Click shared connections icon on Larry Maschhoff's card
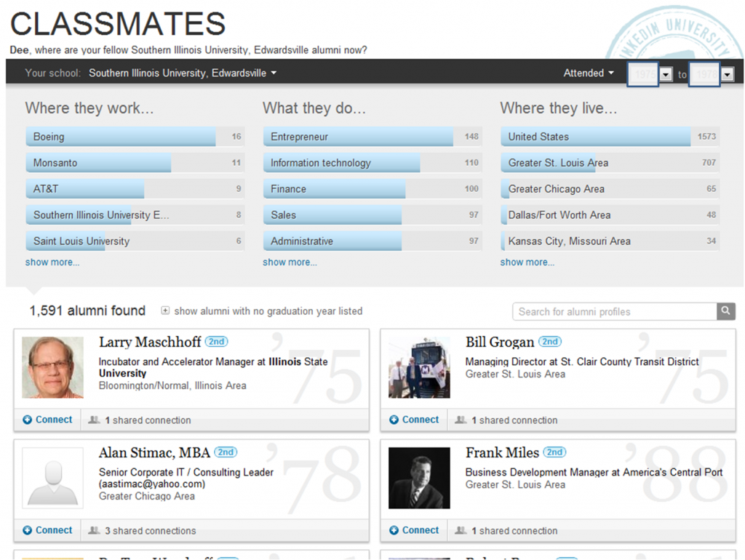This screenshot has height=560, width=745. (94, 420)
